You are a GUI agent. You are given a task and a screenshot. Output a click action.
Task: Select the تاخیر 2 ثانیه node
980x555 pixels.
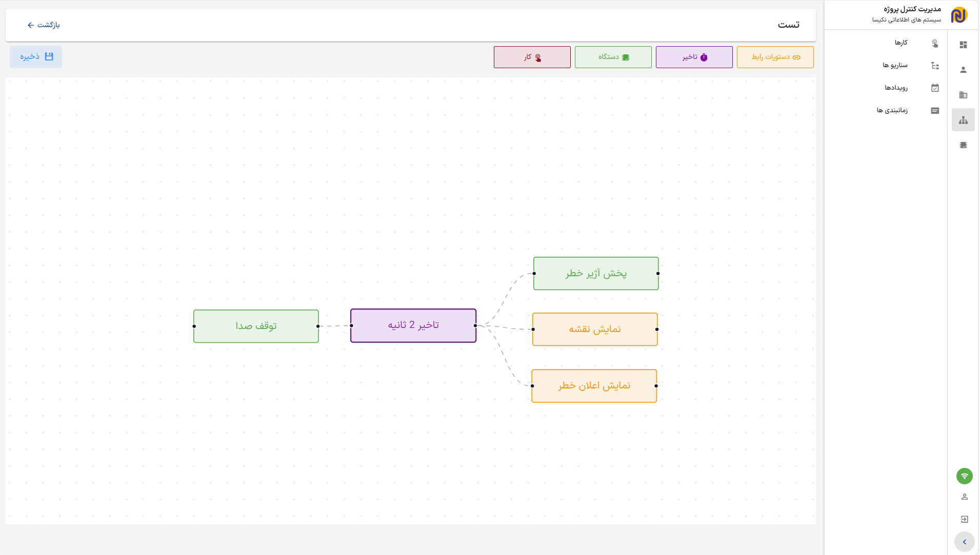(x=413, y=325)
